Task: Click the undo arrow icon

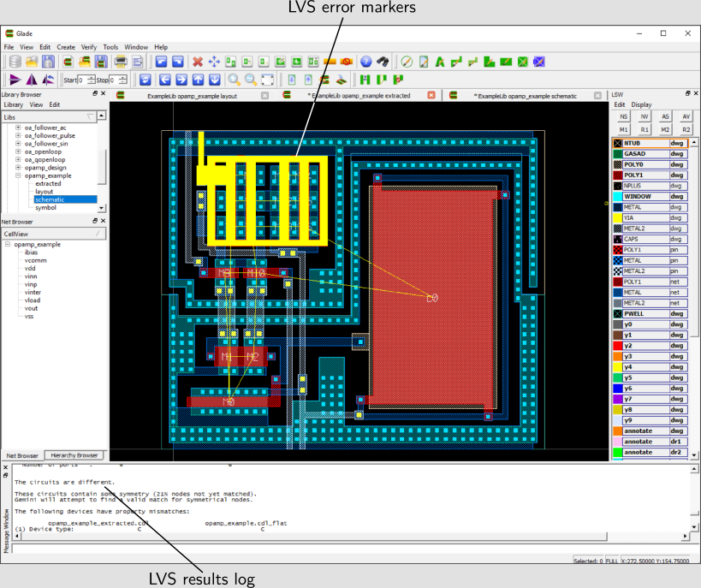Action: pyautogui.click(x=161, y=62)
